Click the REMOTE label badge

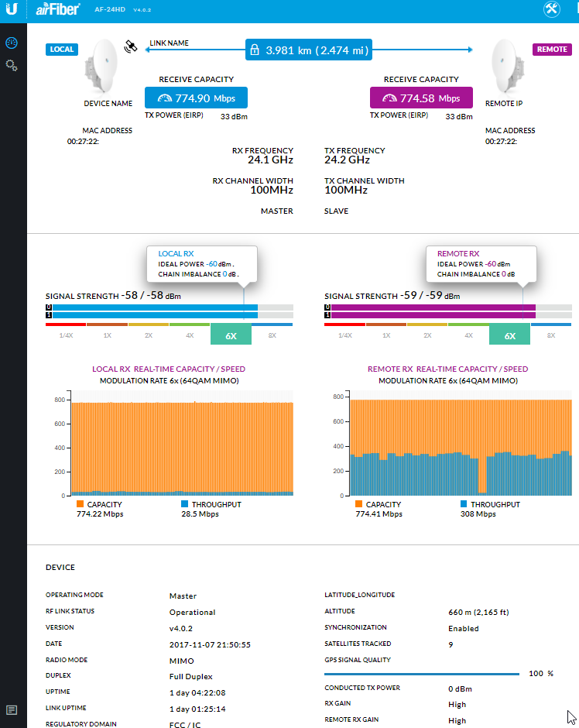coord(551,49)
